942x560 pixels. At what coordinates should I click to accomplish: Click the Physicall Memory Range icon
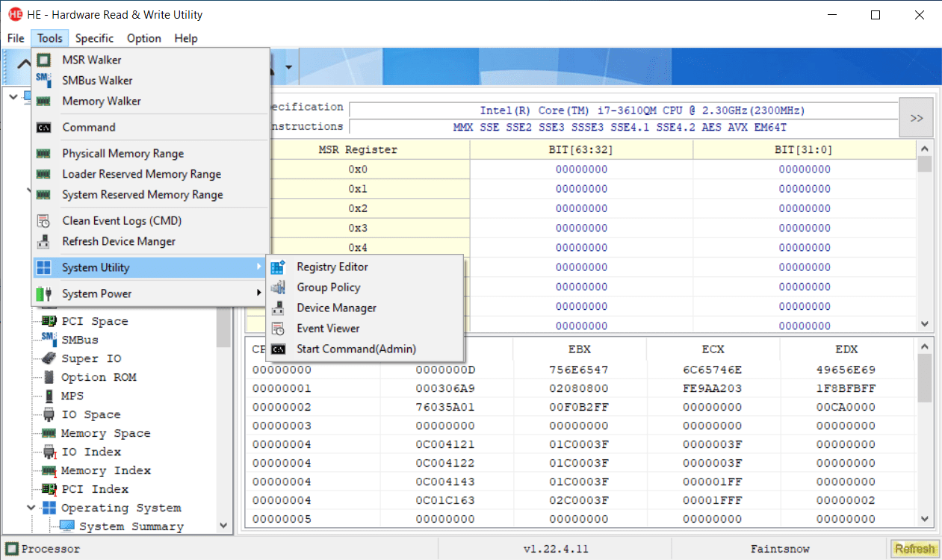click(44, 153)
